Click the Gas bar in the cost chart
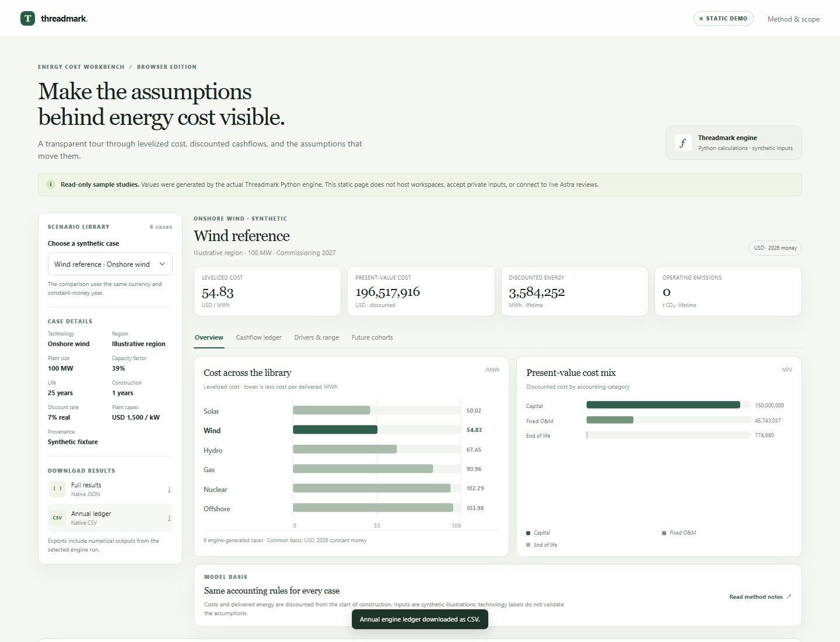Viewport: 840px width, 642px height. pos(363,469)
